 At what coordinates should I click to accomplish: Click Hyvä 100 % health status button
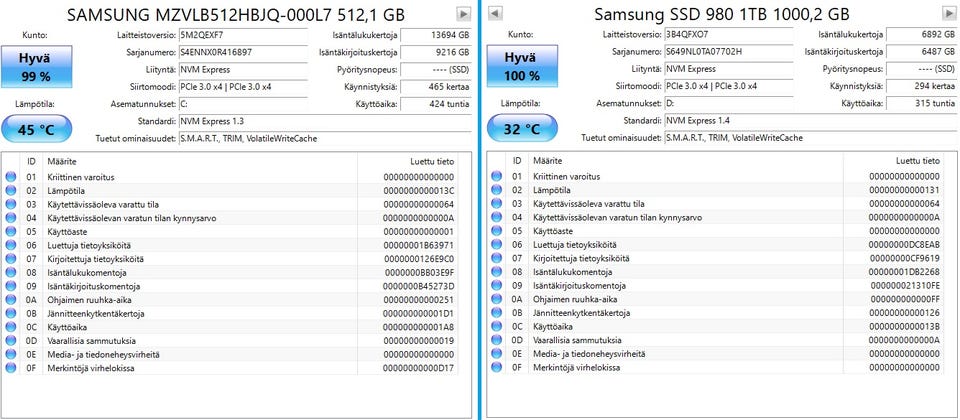[522, 66]
